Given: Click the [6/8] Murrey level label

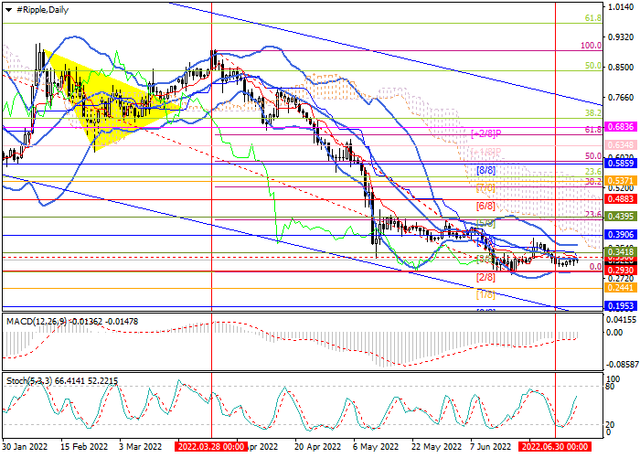Looking at the screenshot, I should [x=486, y=206].
